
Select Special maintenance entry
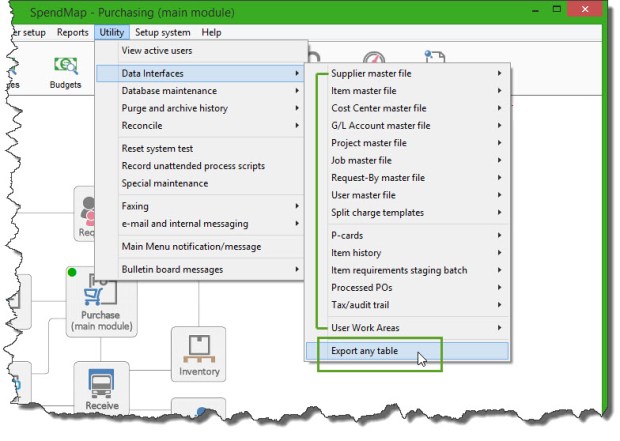pyautogui.click(x=200, y=184)
